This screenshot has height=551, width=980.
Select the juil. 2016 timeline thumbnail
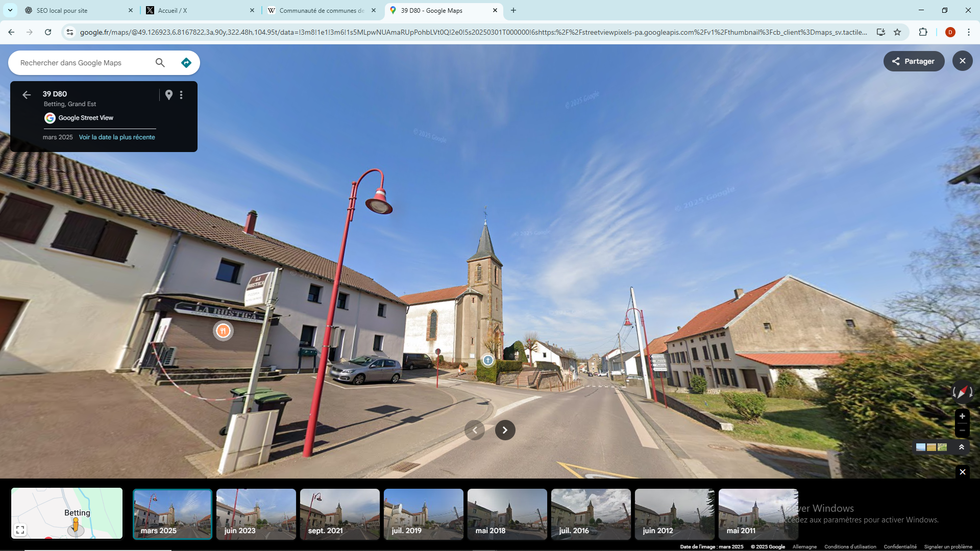[x=591, y=514]
